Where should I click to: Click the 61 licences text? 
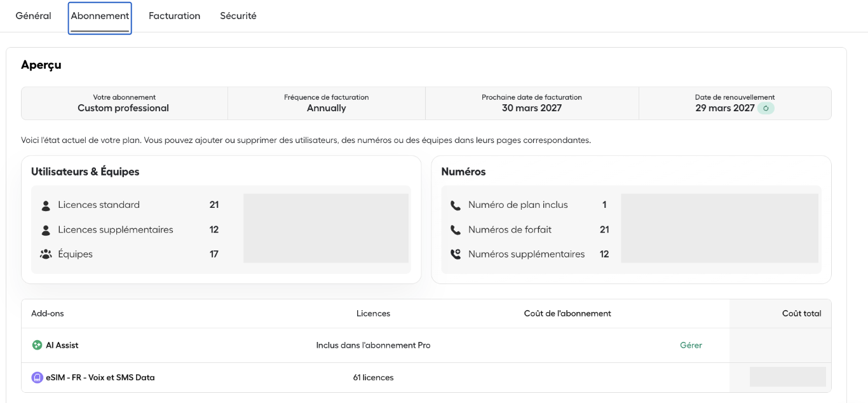(x=373, y=378)
